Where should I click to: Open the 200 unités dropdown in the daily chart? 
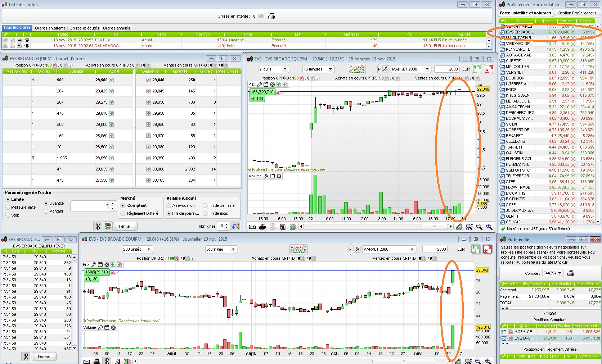(x=138, y=249)
